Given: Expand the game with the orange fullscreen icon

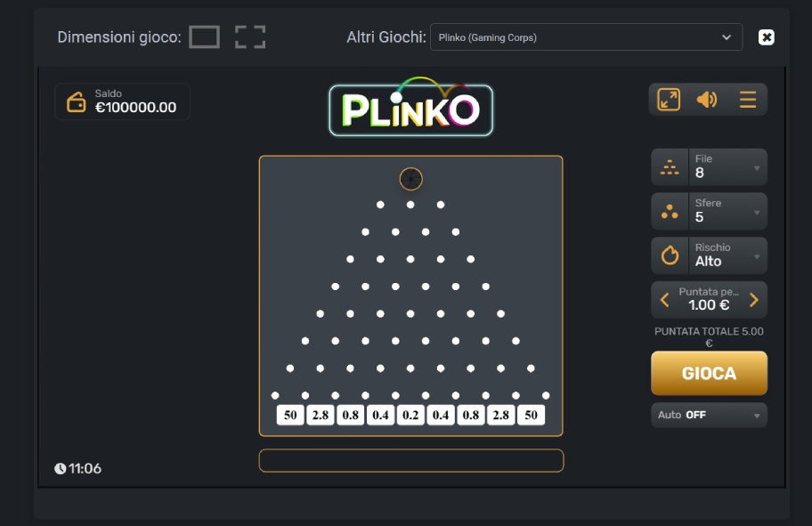Looking at the screenshot, I should coord(669,100).
